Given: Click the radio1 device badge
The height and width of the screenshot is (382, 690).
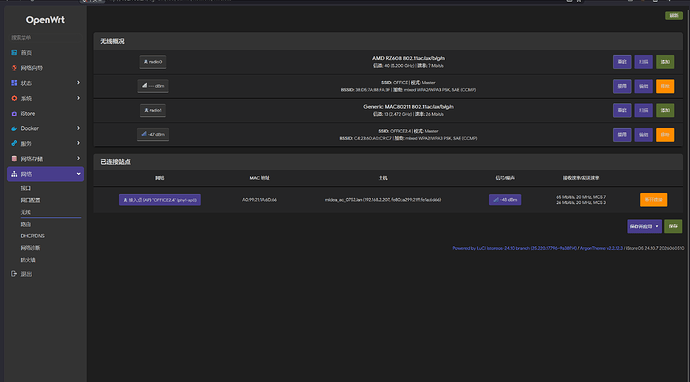Looking at the screenshot, I should [x=153, y=110].
